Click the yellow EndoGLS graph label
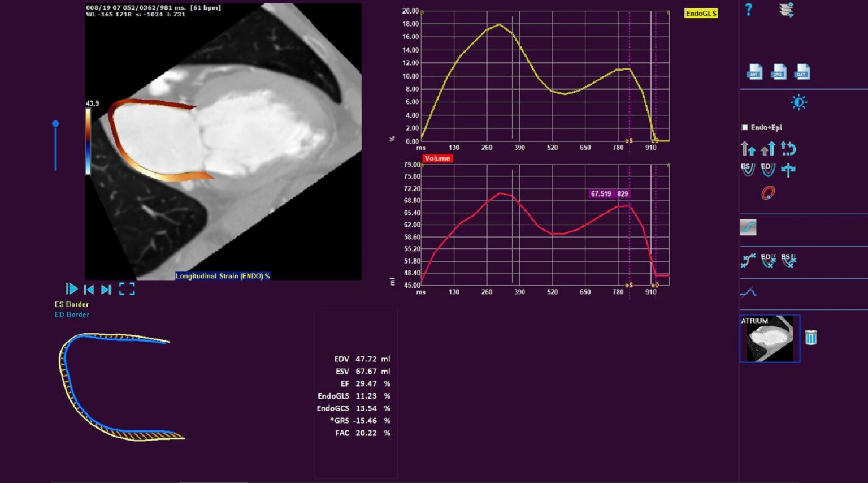This screenshot has width=868, height=483. coord(701,14)
